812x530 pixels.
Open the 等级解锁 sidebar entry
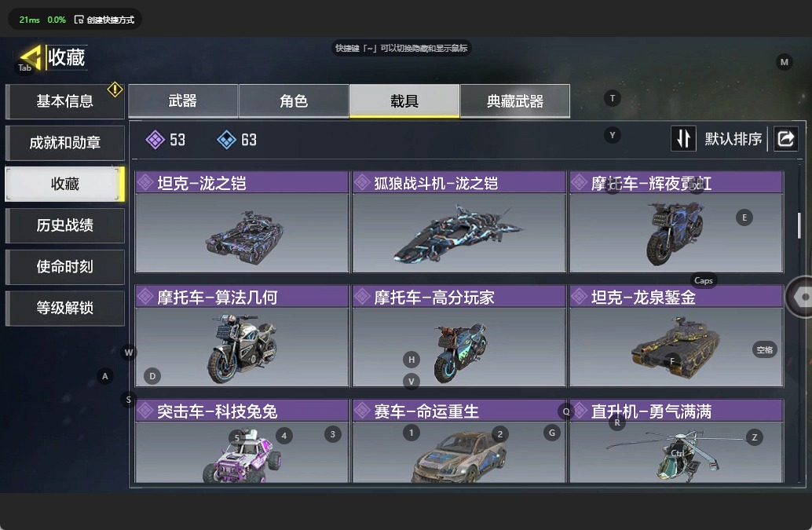point(64,308)
